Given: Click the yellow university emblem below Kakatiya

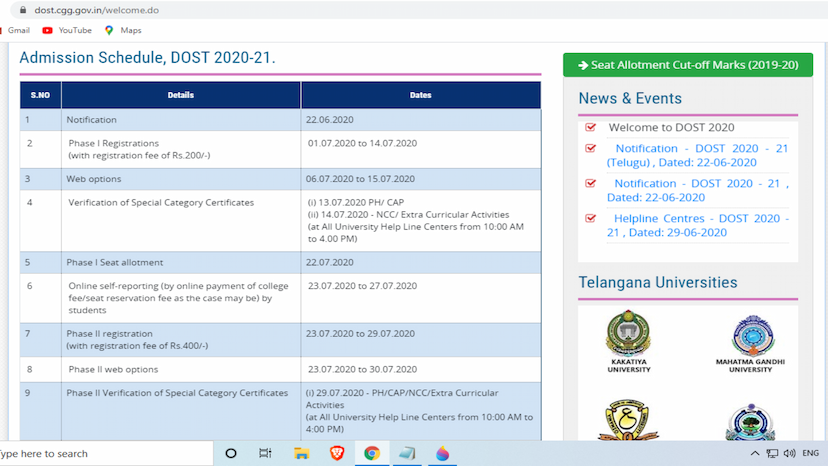Looking at the screenshot, I should coord(627,420).
